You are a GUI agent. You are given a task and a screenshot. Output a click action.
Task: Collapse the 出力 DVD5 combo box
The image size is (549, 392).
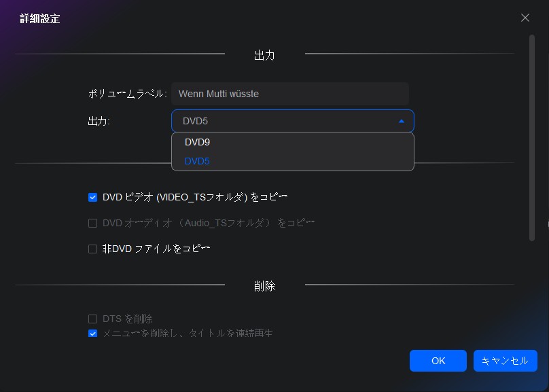[293, 121]
